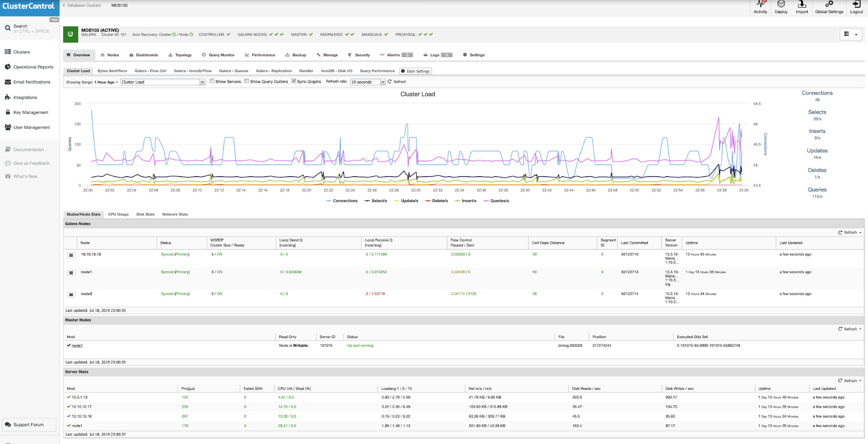This screenshot has width=868, height=444.
Task: Toggle Insert/s series in chart legend
Action: [x=465, y=201]
